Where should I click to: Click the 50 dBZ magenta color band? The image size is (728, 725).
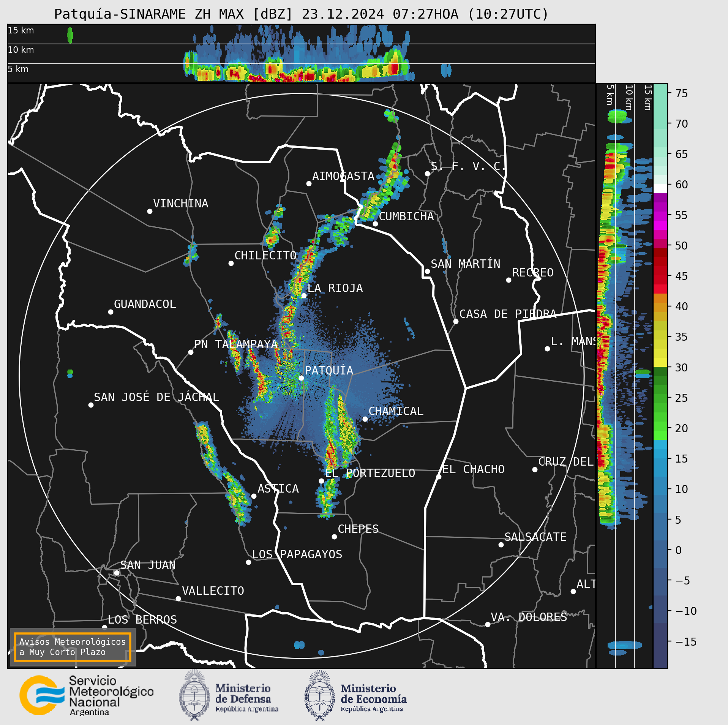[x=660, y=243]
